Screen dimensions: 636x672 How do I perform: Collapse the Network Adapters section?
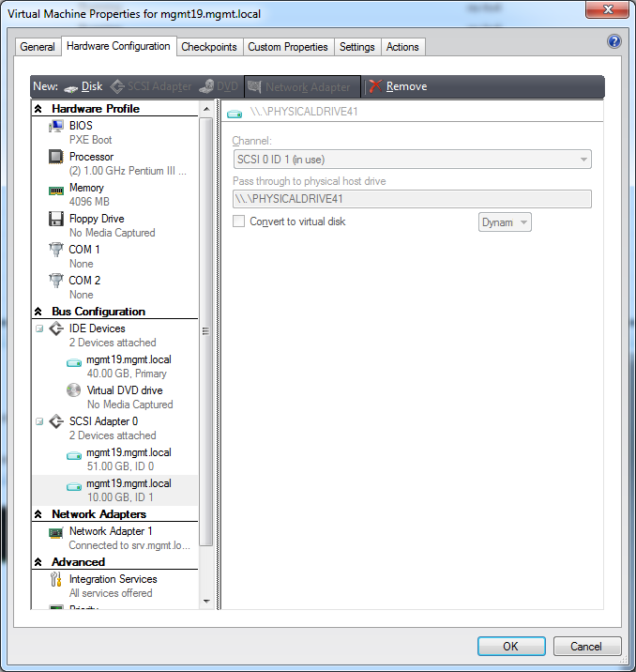[38, 514]
